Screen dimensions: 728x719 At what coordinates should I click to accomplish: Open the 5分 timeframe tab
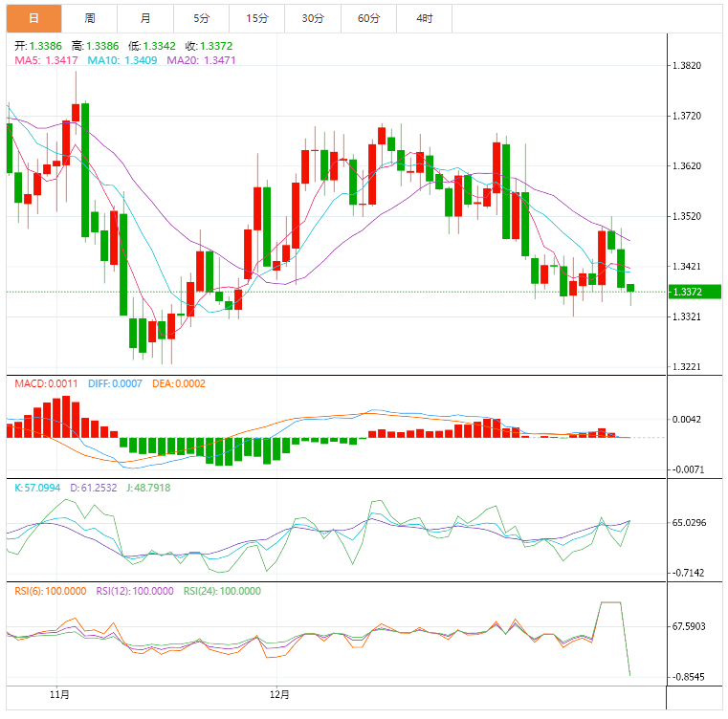(202, 18)
